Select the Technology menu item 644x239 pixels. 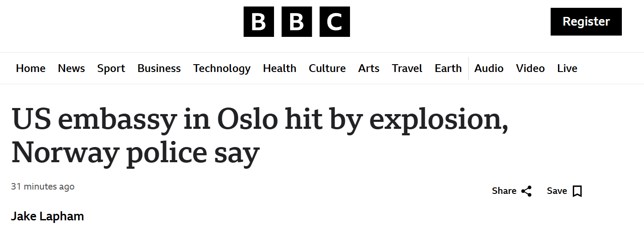tap(222, 69)
